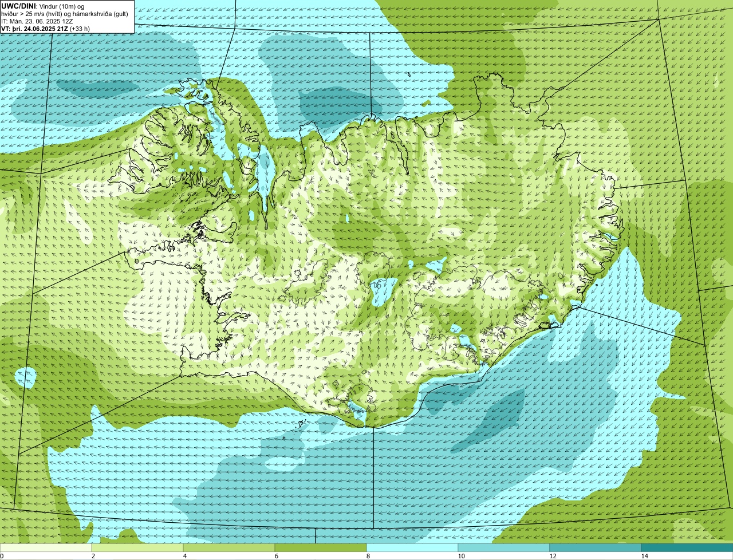Click the pale cyan 8–10 m/s legend swatch
This screenshot has height=560, width=733.
pos(412,547)
